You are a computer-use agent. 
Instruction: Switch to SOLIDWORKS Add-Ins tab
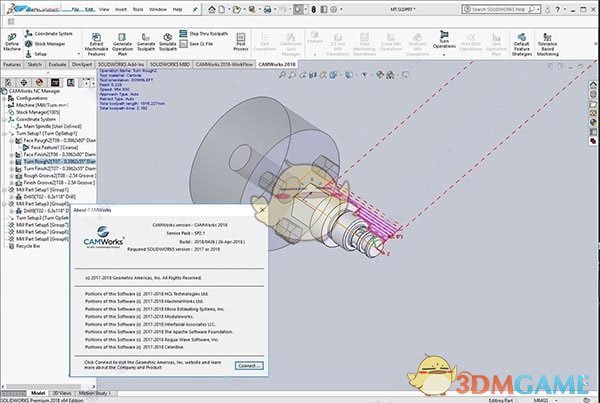[121, 64]
